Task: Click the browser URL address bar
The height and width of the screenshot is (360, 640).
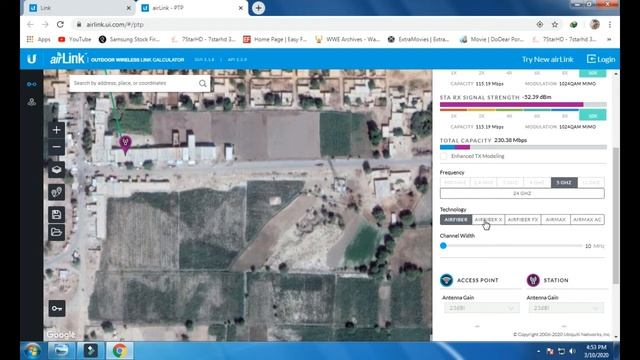Action: coord(302,24)
